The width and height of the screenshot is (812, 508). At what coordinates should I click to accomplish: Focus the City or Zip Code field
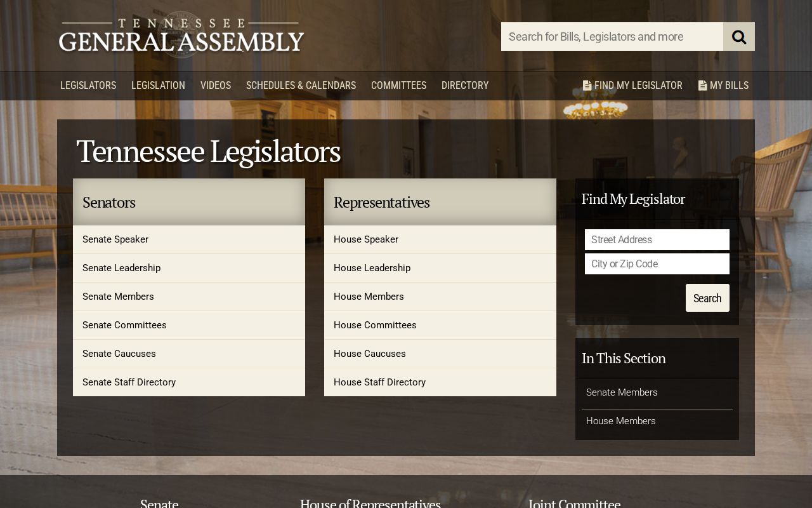[657, 264]
